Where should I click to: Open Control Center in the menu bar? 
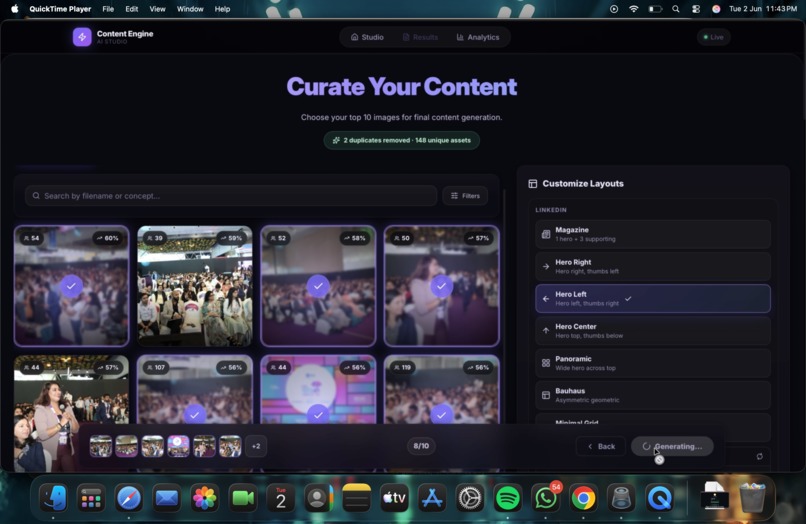(695, 9)
